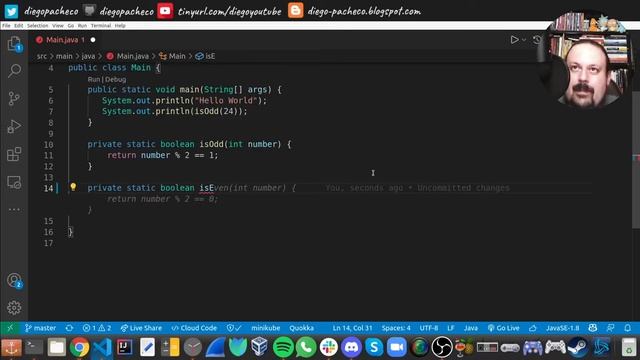Image resolution: width=640 pixels, height=360 pixels.
Task: Click the Debug CodeLens above main method
Action: [116, 79]
